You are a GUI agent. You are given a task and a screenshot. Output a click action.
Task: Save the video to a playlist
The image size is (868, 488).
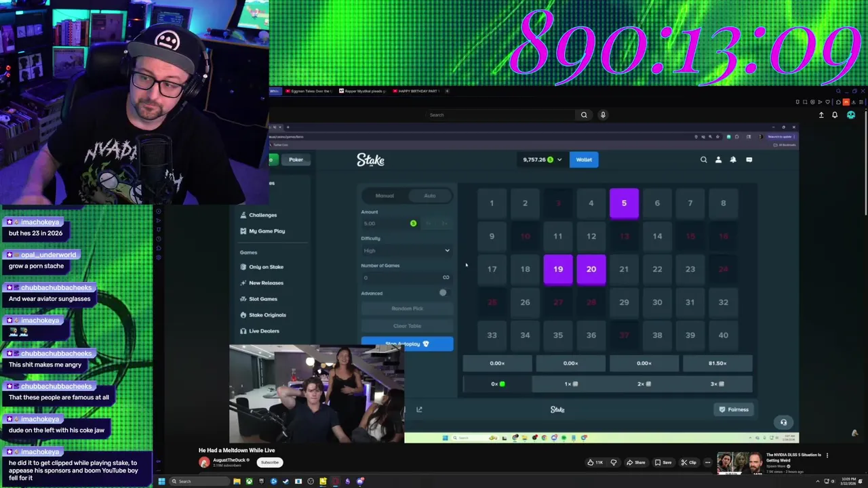tap(663, 462)
